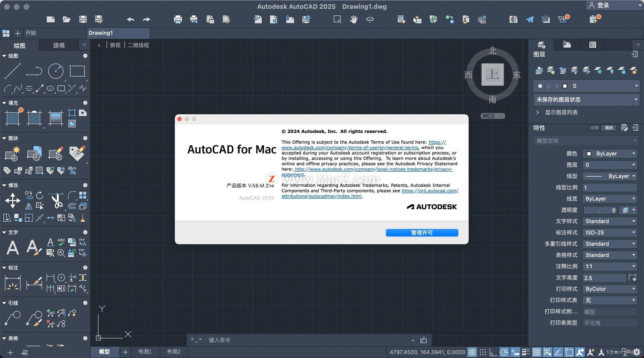Open the 未保存的图层状态 dropdown

click(x=586, y=99)
